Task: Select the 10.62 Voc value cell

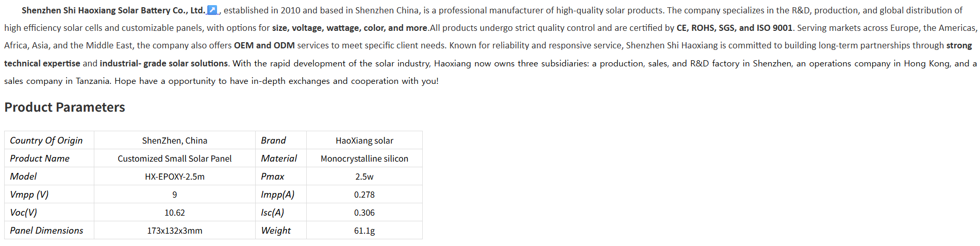Action: (174, 213)
